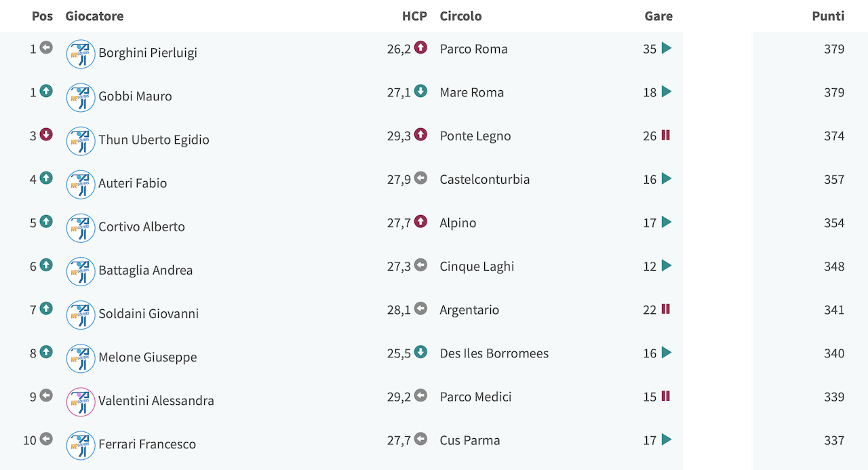Click the avatar icon next to Borghini Pierluigi
Viewport: 868px width, 470px height.
pos(81,54)
